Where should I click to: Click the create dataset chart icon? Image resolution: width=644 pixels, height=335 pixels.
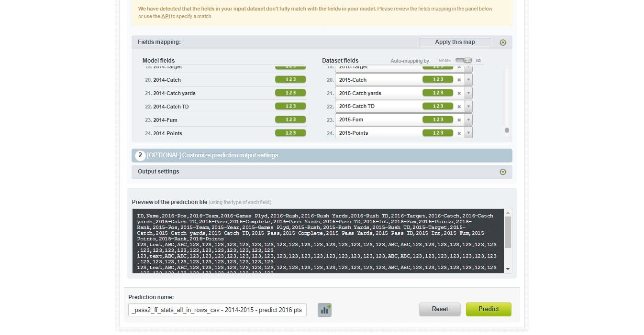tap(324, 310)
